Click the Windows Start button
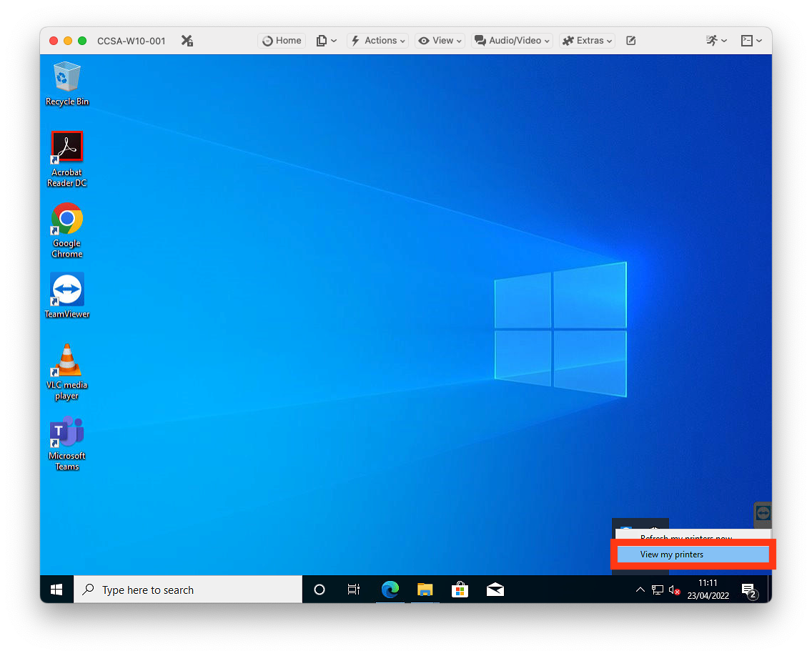The image size is (812, 656). pyautogui.click(x=56, y=590)
